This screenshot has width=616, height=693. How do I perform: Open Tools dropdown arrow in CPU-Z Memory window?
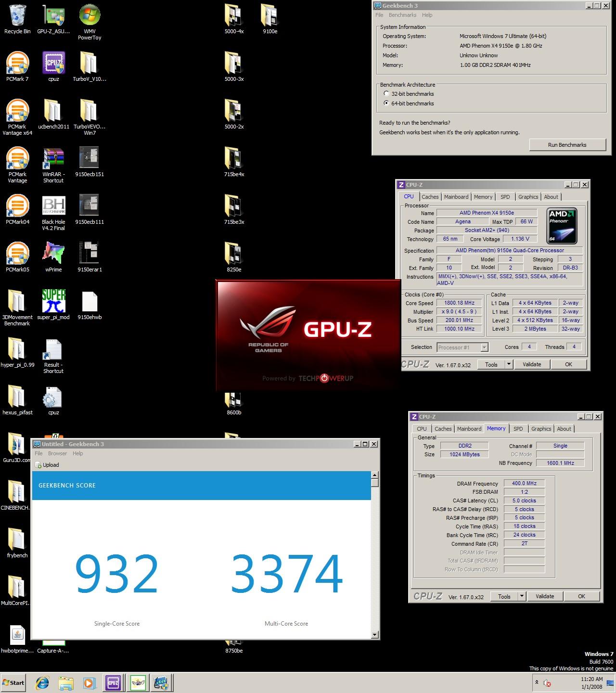[522, 596]
